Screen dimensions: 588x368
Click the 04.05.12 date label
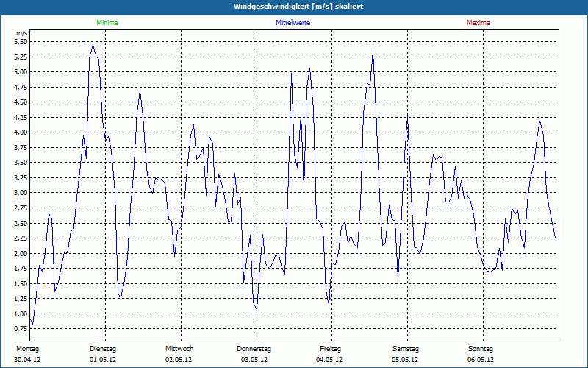329,360
